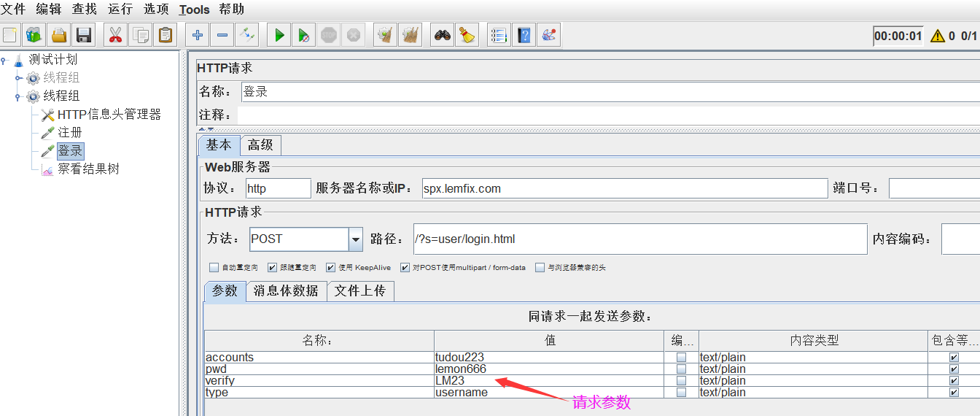980x416 pixels.
Task: Click the Clear All double-broom icon
Action: point(411,35)
